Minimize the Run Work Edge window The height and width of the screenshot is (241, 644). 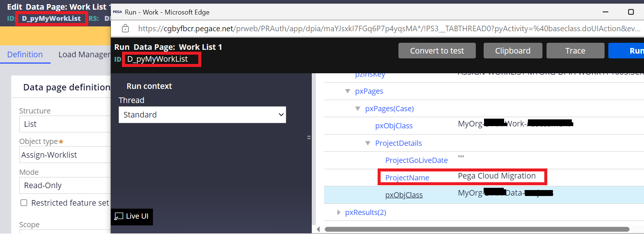pyautogui.click(x=605, y=12)
